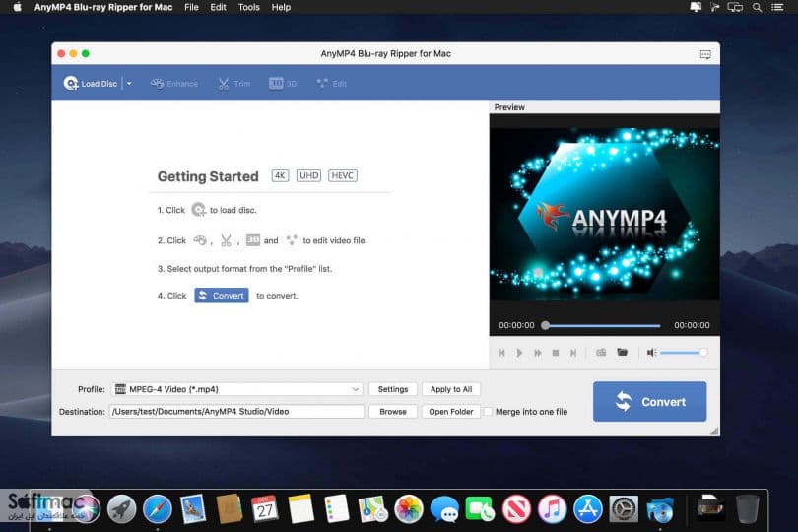
Task: Stop the preview playback
Action: [x=556, y=353]
